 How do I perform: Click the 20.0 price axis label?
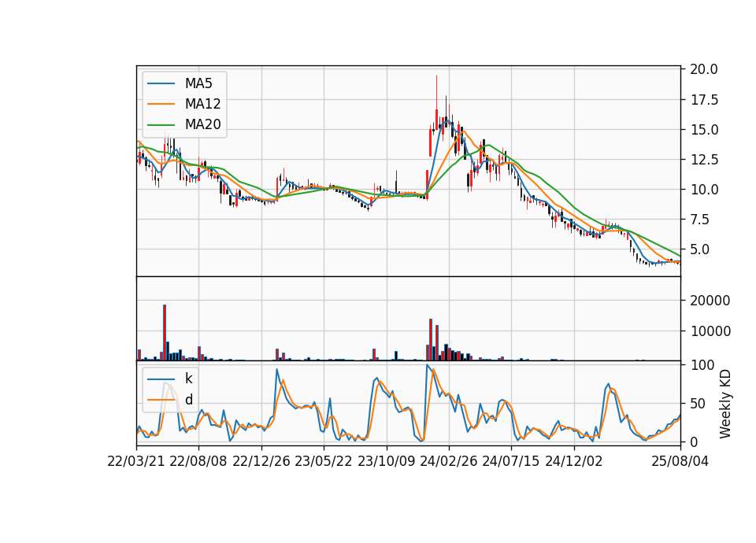[x=704, y=69]
